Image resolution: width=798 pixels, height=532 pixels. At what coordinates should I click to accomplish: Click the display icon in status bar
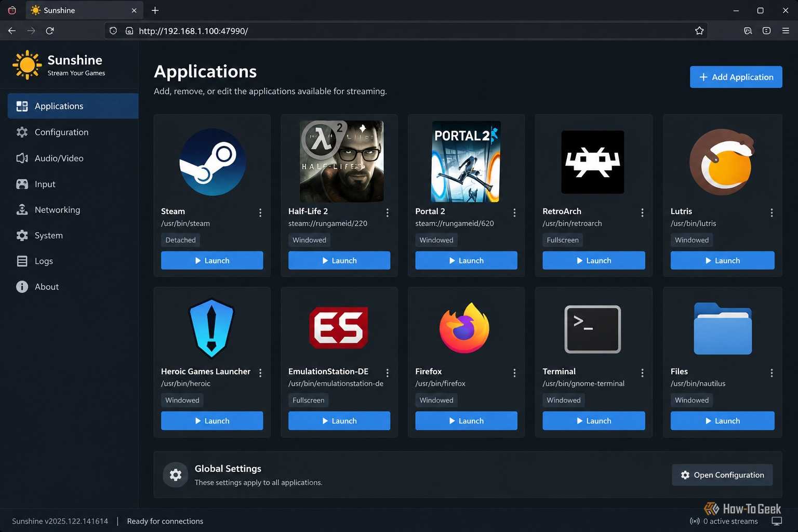tap(777, 521)
